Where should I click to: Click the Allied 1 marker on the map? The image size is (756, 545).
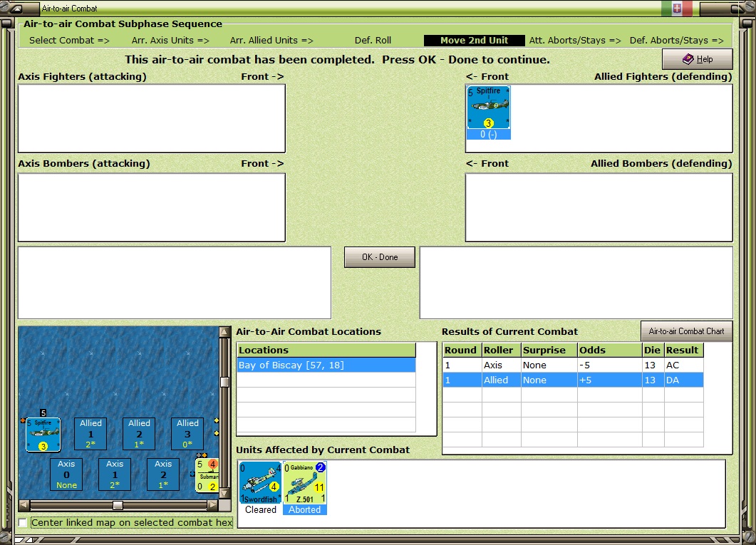pyautogui.click(x=90, y=434)
